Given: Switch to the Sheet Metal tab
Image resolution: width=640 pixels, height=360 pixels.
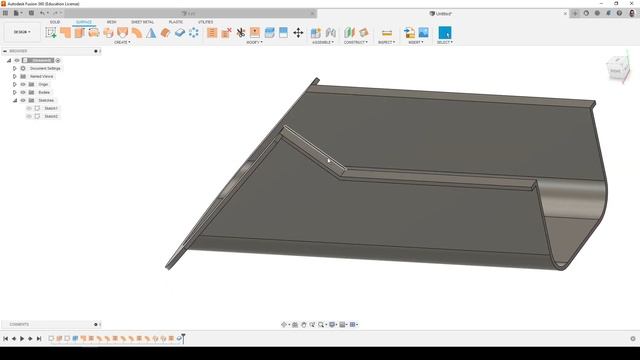Looking at the screenshot, I should [142, 22].
